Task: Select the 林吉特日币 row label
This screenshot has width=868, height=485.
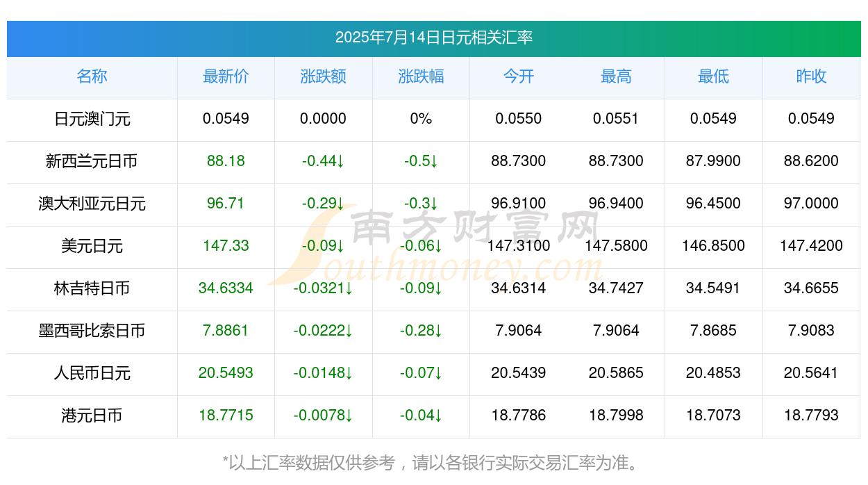Action: point(92,288)
